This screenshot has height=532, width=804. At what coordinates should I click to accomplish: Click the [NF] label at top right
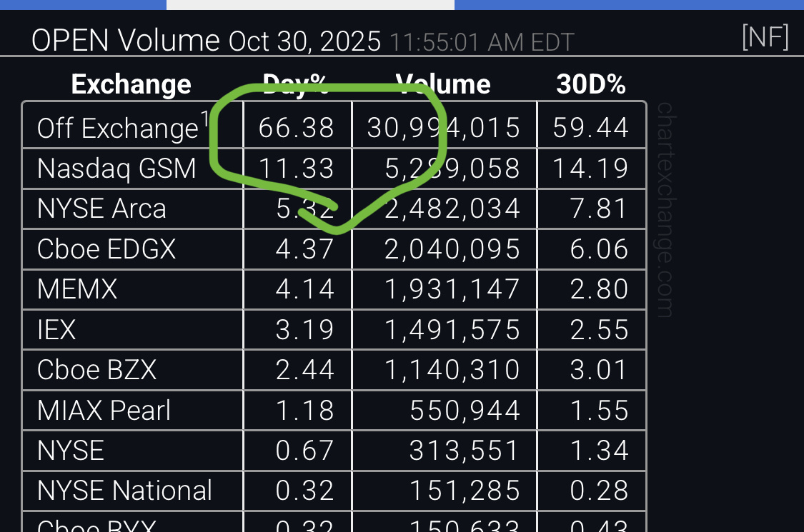(765, 37)
